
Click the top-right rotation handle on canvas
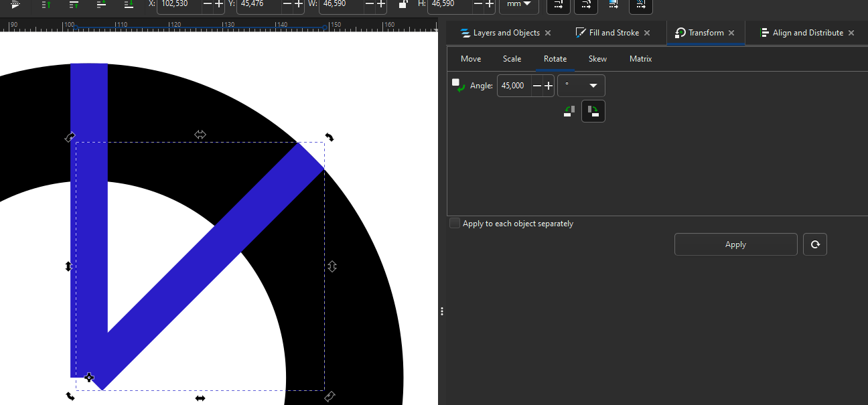coord(330,137)
